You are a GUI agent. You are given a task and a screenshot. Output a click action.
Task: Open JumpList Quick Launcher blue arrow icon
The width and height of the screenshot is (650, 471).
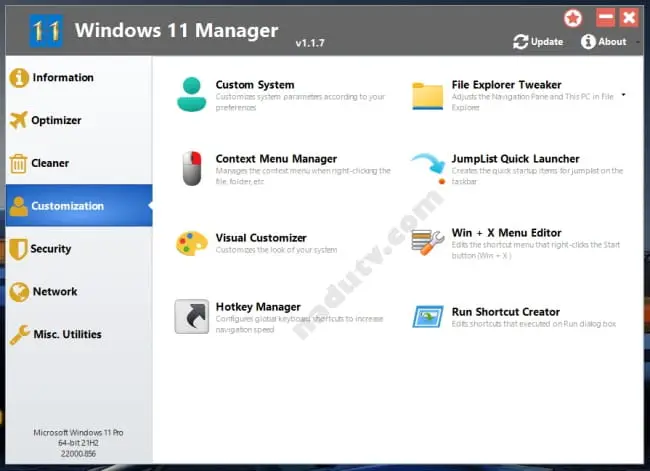(x=428, y=168)
